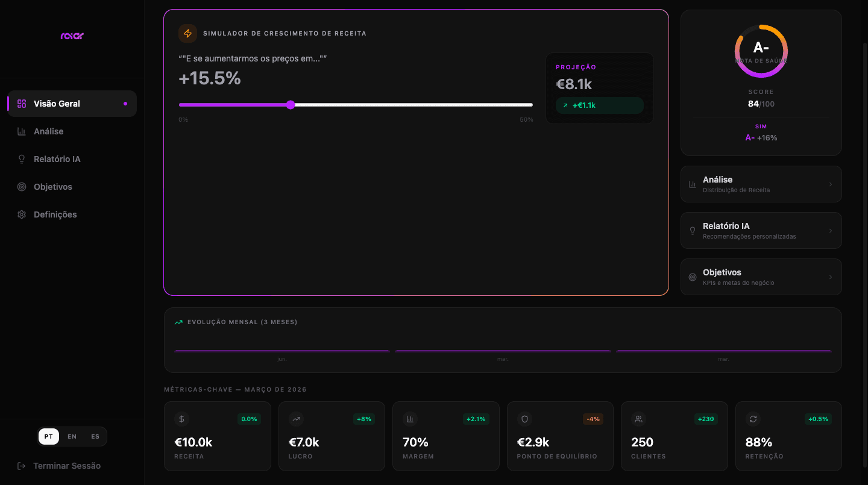Click the Objetivos target icon in sidebar
Viewport: 868px width, 485px height.
21,187
